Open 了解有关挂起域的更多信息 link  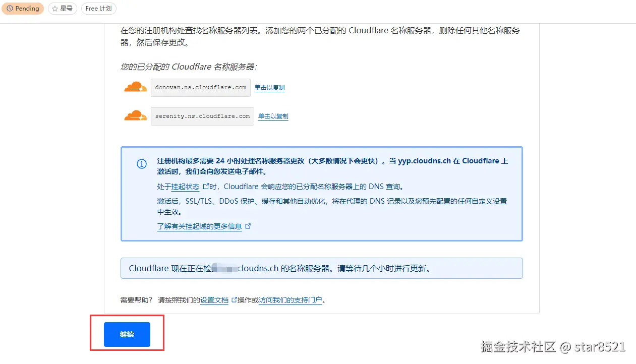(x=199, y=226)
